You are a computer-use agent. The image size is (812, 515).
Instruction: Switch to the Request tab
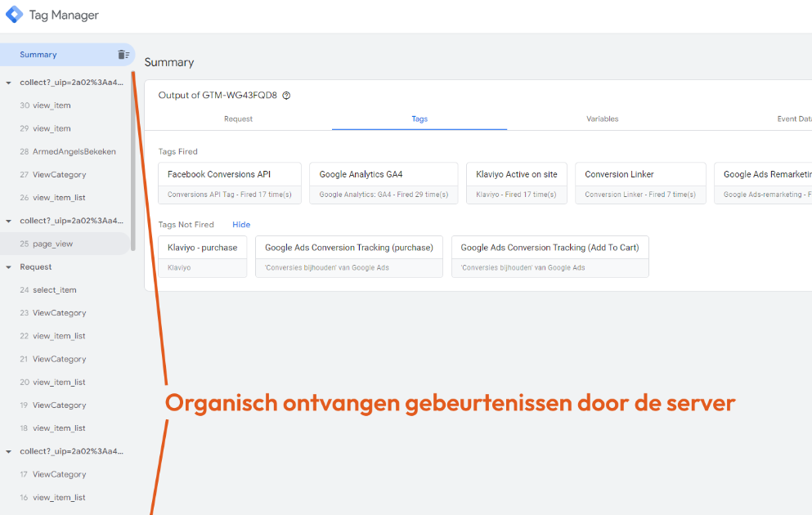[238, 119]
